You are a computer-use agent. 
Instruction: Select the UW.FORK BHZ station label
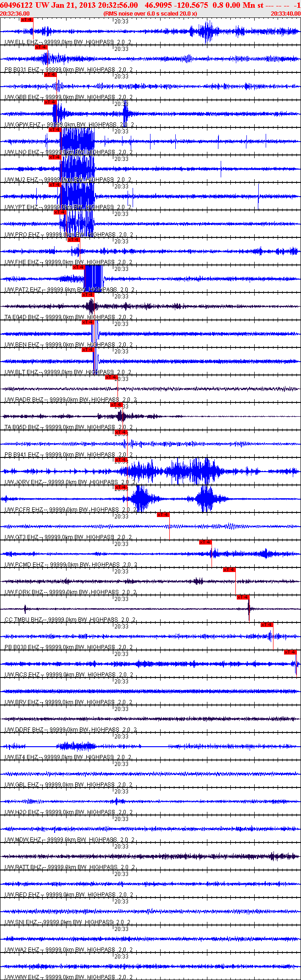[24, 592]
